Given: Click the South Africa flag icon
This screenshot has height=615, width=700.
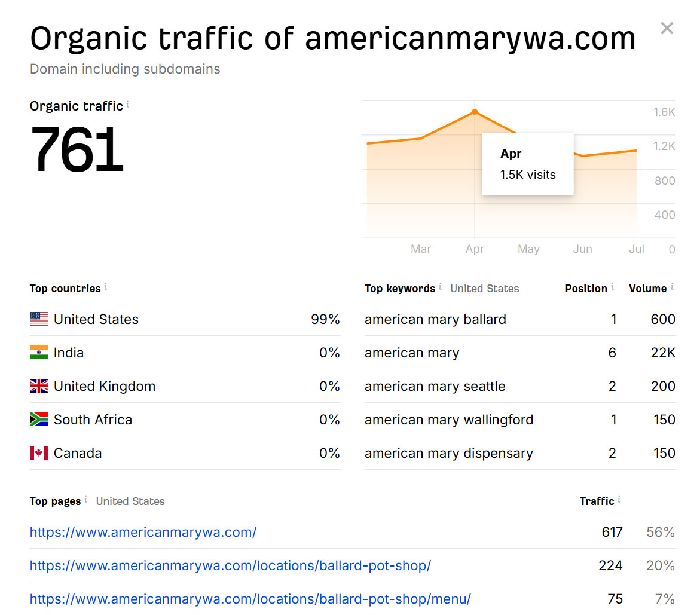Looking at the screenshot, I should [39, 420].
